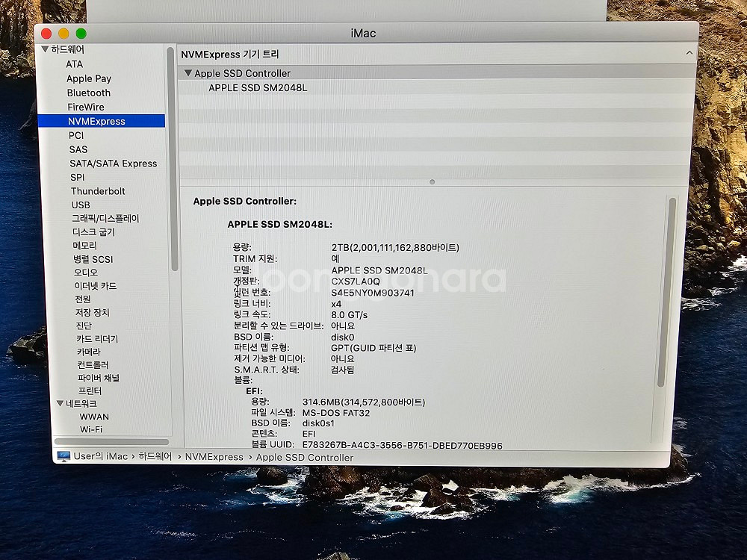The width and height of the screenshot is (747, 560).
Task: Click the file system value MS-DOS FAT32
Action: tap(336, 413)
